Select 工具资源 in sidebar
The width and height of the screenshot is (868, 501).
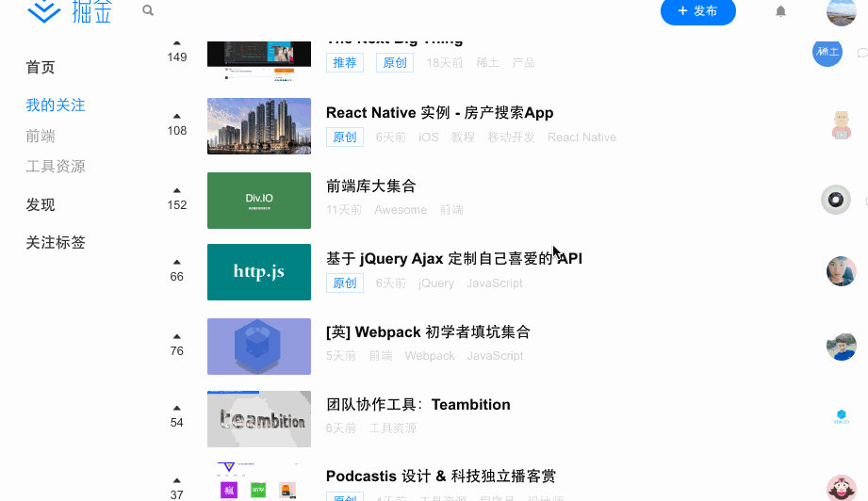56,167
